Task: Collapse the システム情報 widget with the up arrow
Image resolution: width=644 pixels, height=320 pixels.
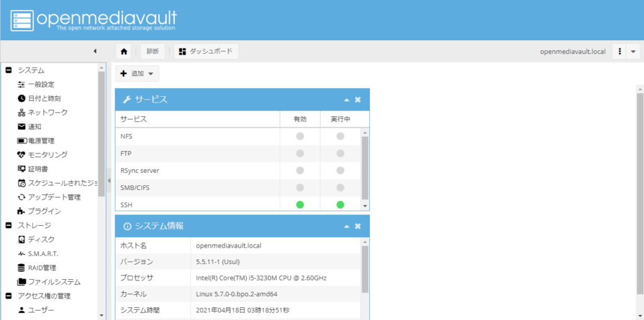Action: click(x=346, y=226)
